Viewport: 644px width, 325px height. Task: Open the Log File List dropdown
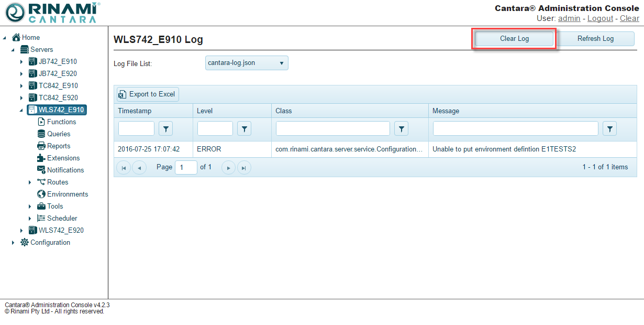point(247,63)
